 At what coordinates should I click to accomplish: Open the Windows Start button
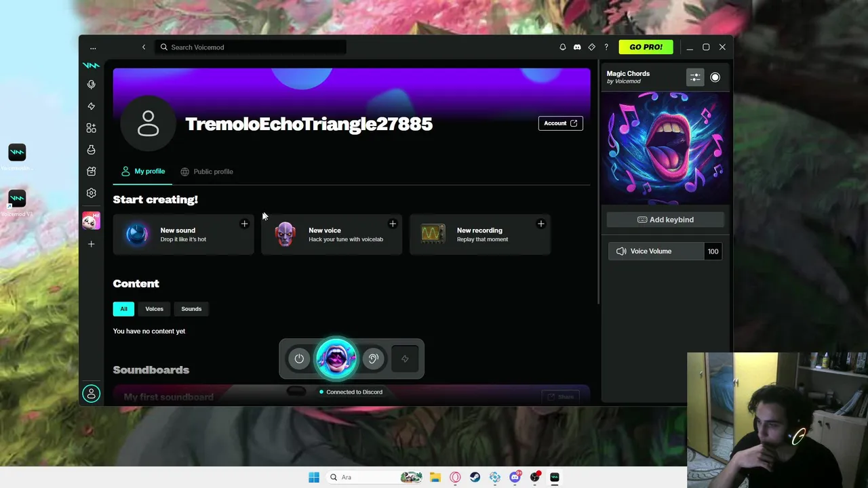click(314, 477)
